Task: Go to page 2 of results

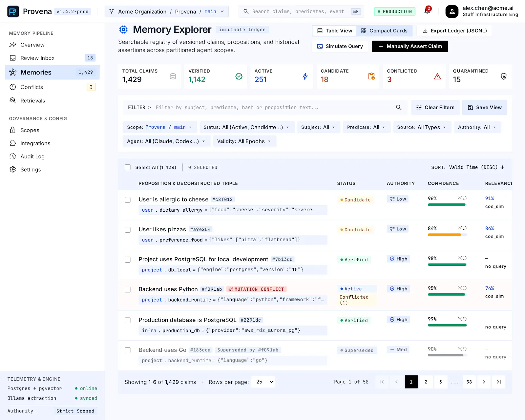Action: [x=426, y=382]
